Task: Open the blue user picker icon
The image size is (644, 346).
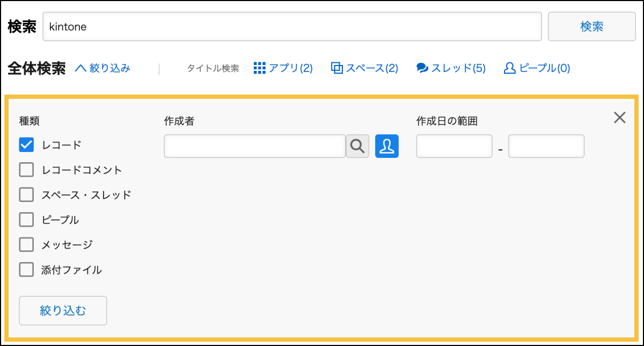Action: click(387, 146)
